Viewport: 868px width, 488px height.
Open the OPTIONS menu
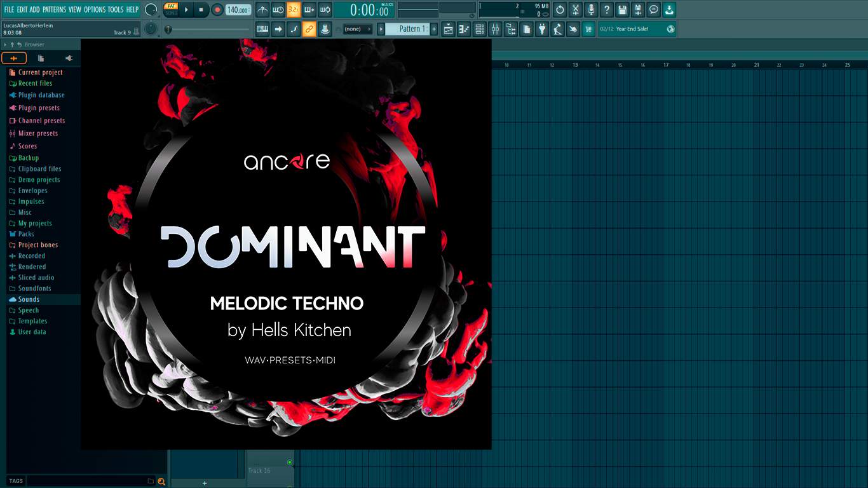pyautogui.click(x=95, y=10)
